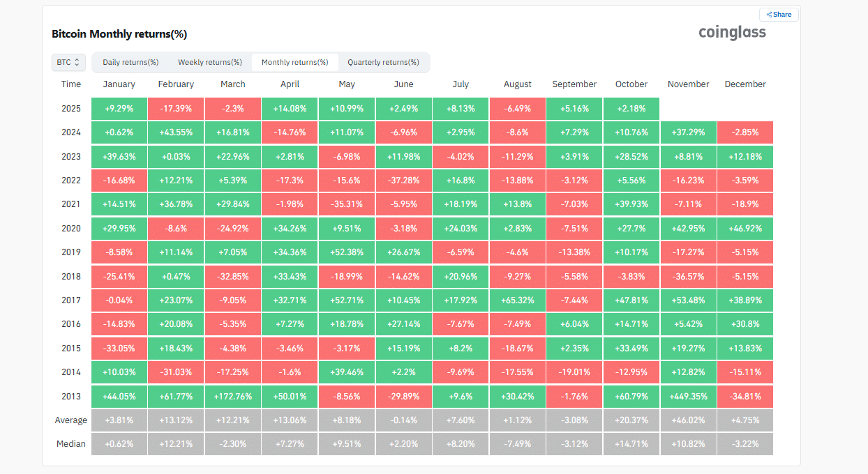This screenshot has width=868, height=474.
Task: Click the 2022 June -37.28% cell
Action: point(403,181)
